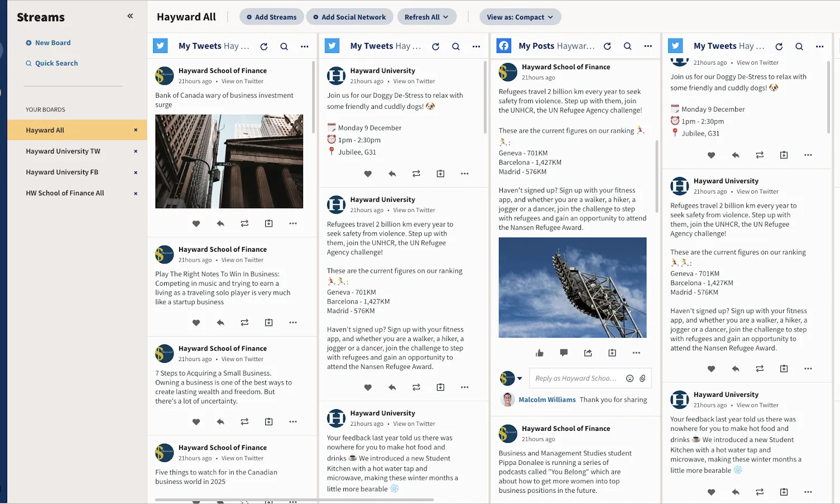Click the Add Social Network button
Image resolution: width=840 pixels, height=504 pixels.
click(x=349, y=17)
